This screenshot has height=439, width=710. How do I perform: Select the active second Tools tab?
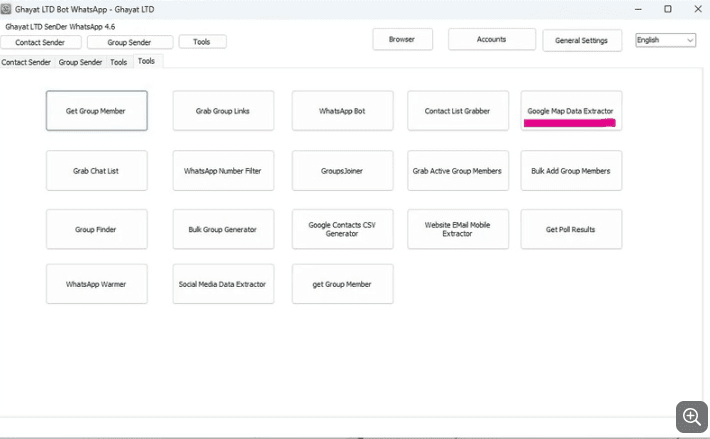click(x=147, y=61)
